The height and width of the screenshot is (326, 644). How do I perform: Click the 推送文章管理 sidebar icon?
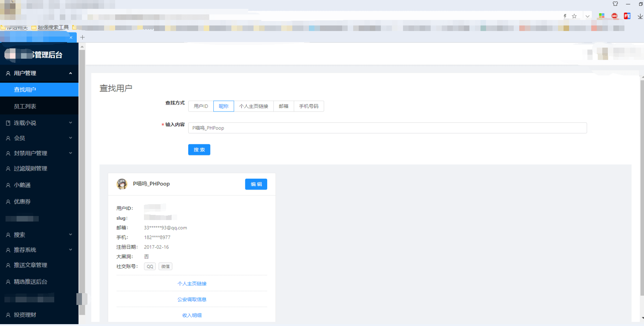[8, 265]
